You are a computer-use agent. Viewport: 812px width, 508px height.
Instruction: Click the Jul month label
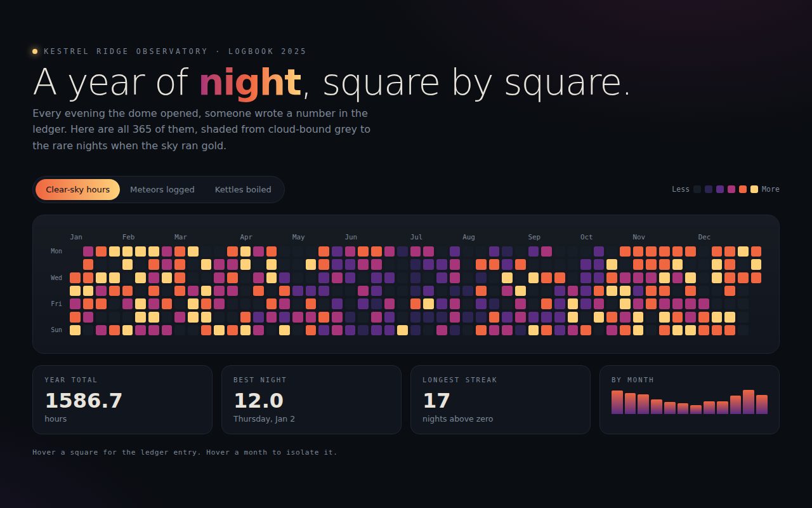pyautogui.click(x=416, y=237)
